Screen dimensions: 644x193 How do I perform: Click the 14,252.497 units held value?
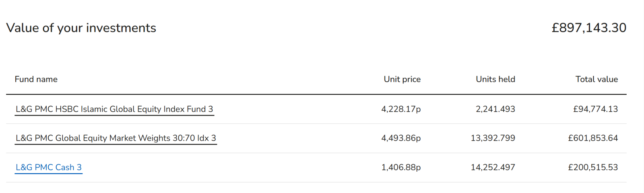pos(493,167)
